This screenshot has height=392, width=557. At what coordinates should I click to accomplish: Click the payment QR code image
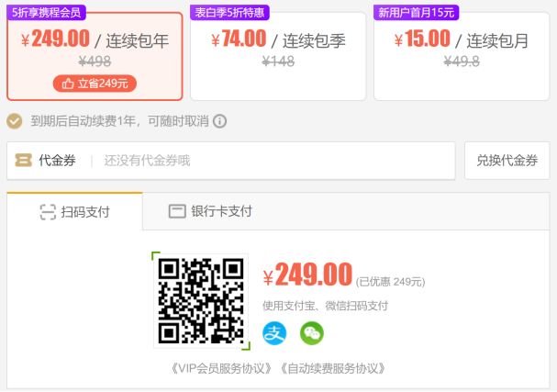point(201,301)
